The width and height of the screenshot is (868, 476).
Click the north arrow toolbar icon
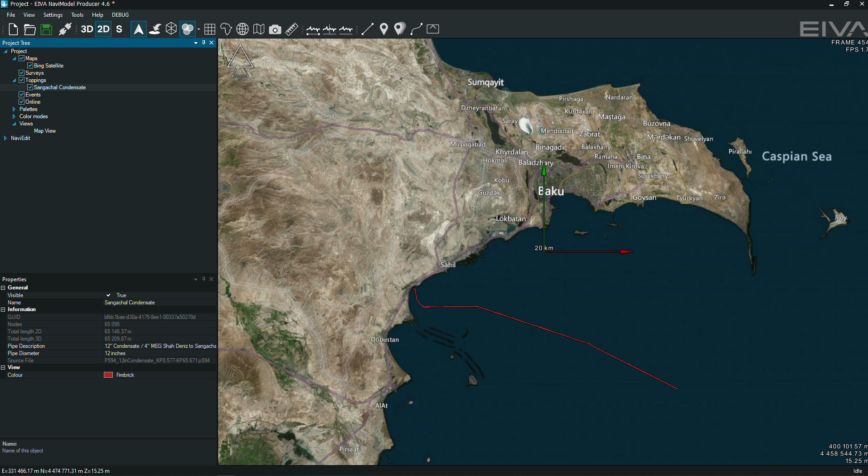point(138,29)
